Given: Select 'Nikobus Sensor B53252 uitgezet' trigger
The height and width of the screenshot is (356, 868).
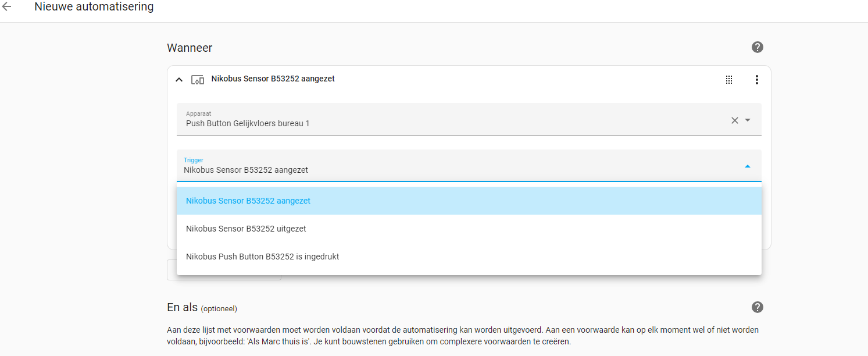Looking at the screenshot, I should [x=245, y=228].
